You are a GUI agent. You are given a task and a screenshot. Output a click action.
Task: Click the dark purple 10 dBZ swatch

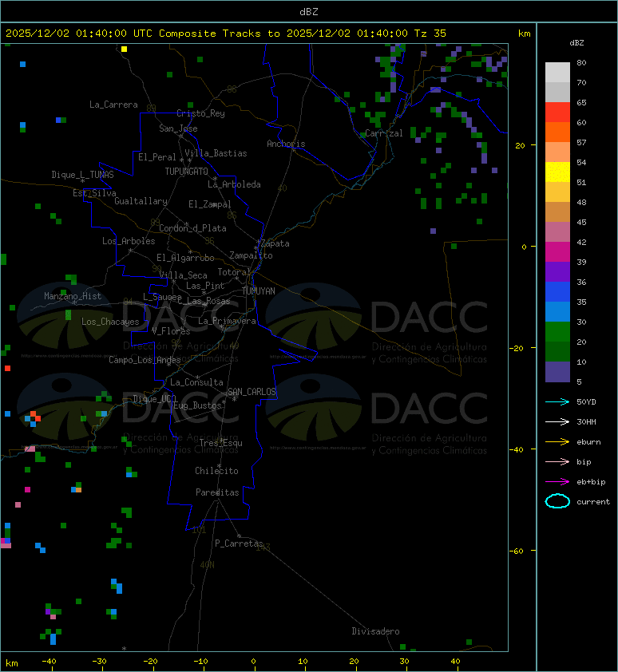(557, 372)
